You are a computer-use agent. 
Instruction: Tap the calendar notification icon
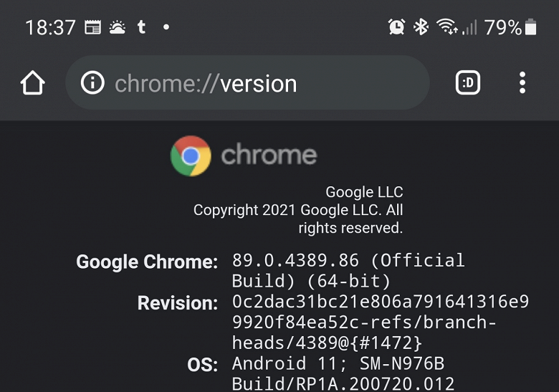[x=92, y=27]
